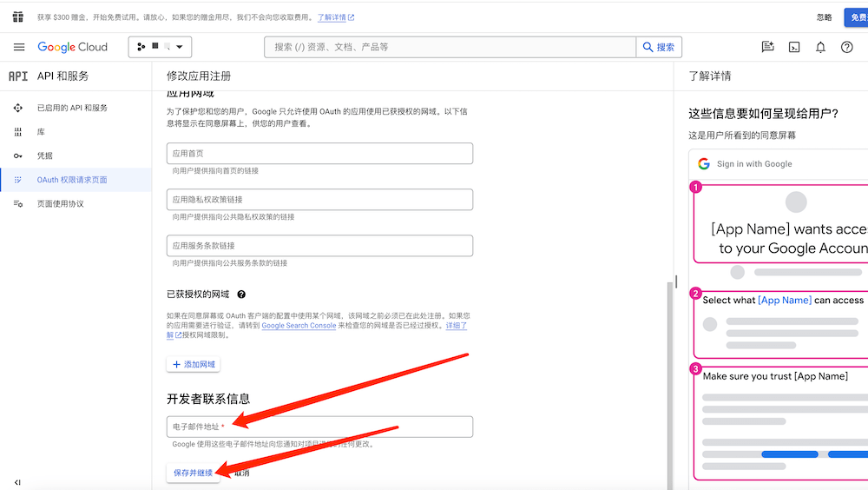Image resolution: width=868 pixels, height=490 pixels.
Task: Click the 保存并继续 button
Action: (193, 473)
